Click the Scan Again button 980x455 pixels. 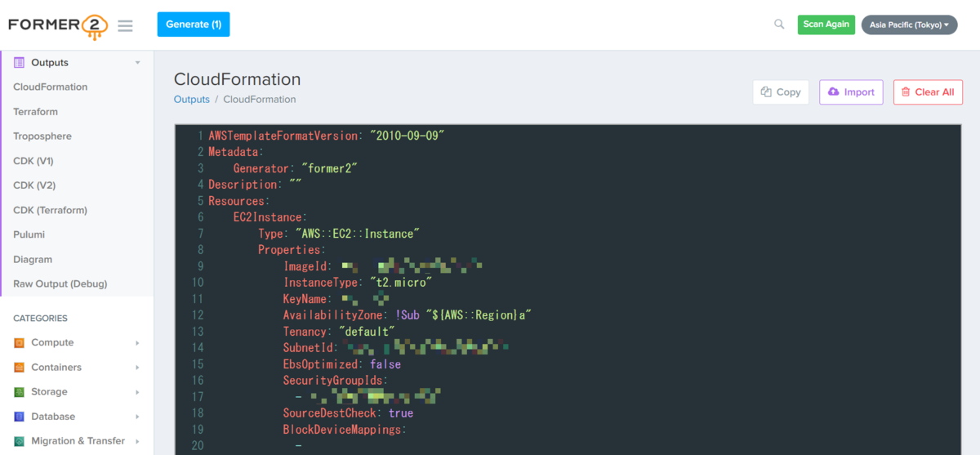pyautogui.click(x=826, y=25)
